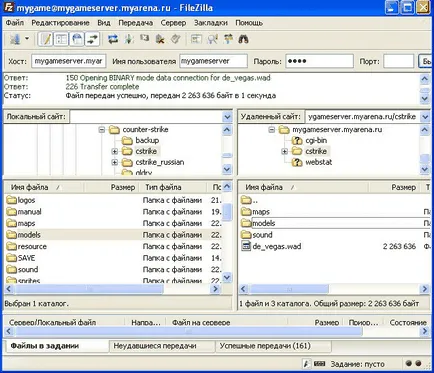Click the local file list horizontal scrollbar
This screenshot has height=373, width=434.
click(x=89, y=289)
